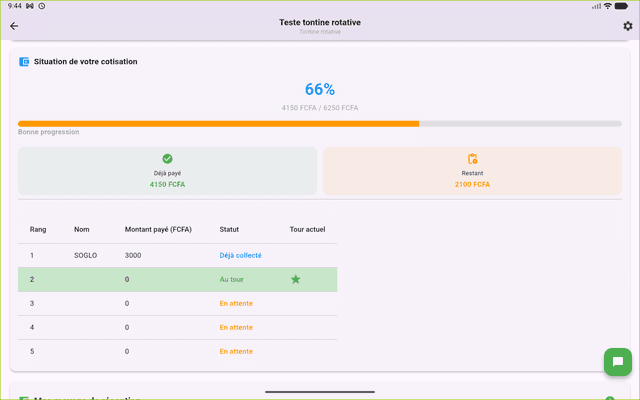Open settings via the gear icon

point(627,26)
